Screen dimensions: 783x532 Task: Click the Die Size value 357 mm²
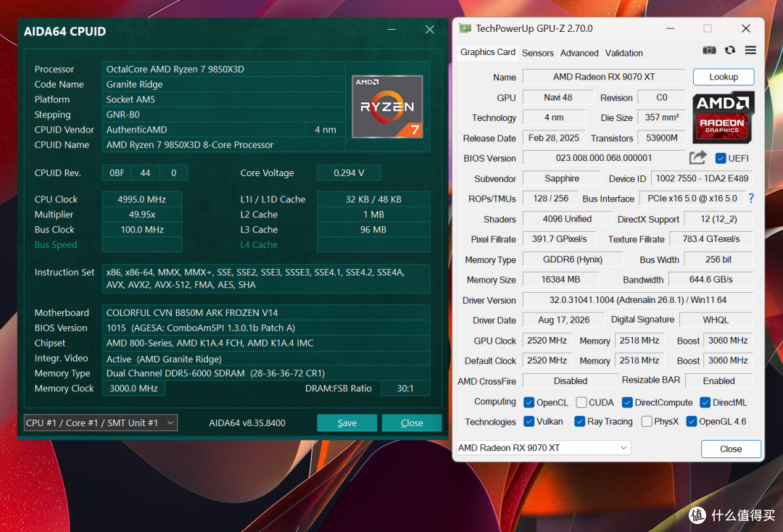tap(662, 117)
